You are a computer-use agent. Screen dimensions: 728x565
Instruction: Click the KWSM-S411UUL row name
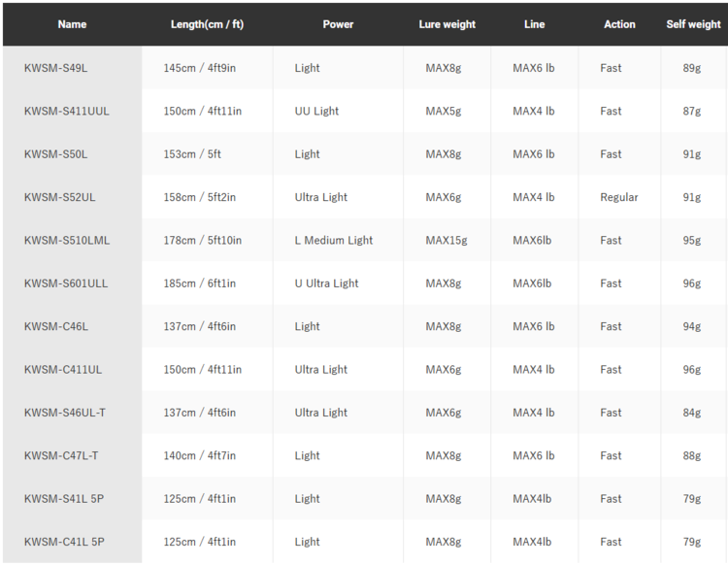[67, 111]
